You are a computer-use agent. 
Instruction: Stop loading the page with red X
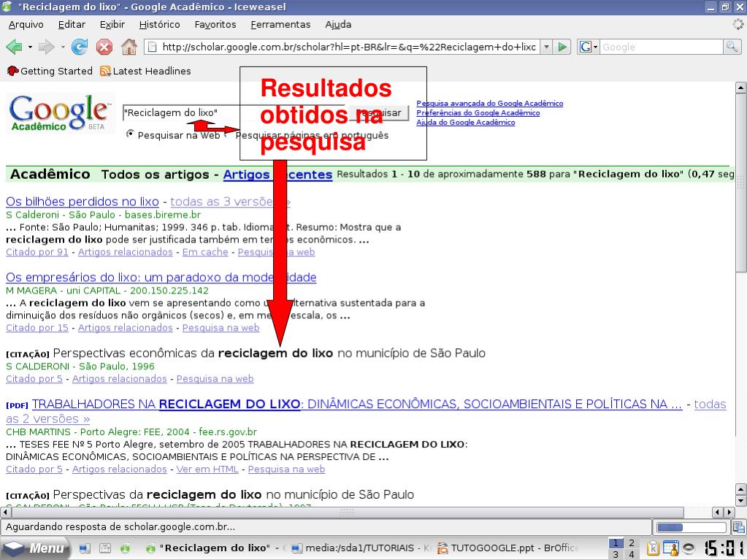pos(104,47)
